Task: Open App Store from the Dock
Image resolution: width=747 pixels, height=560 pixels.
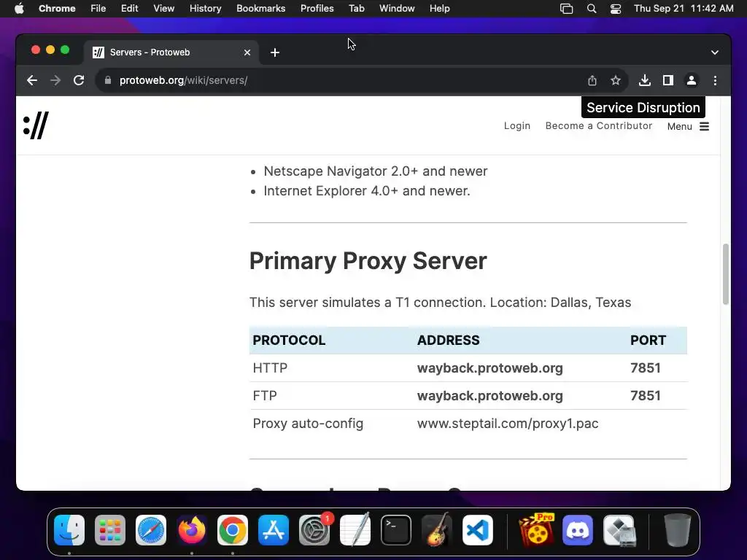Action: tap(274, 530)
